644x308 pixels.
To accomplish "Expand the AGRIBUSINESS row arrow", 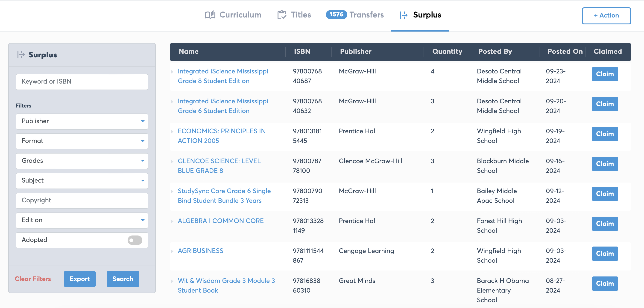I will coord(172,251).
